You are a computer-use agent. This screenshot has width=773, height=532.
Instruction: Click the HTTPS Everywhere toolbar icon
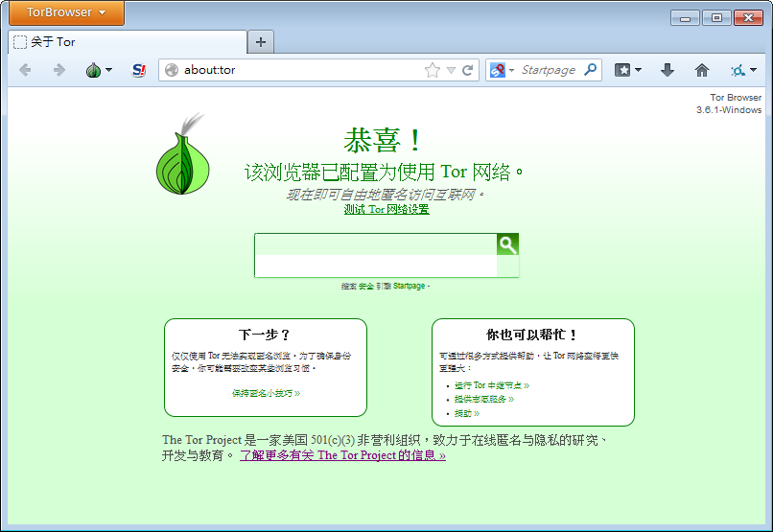pyautogui.click(x=738, y=70)
